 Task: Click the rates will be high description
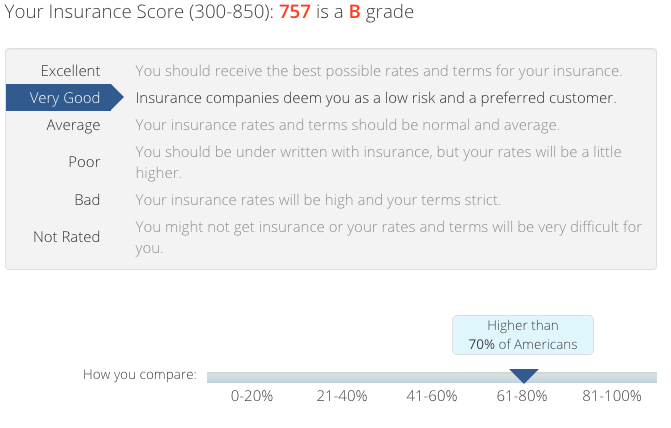[x=318, y=200]
